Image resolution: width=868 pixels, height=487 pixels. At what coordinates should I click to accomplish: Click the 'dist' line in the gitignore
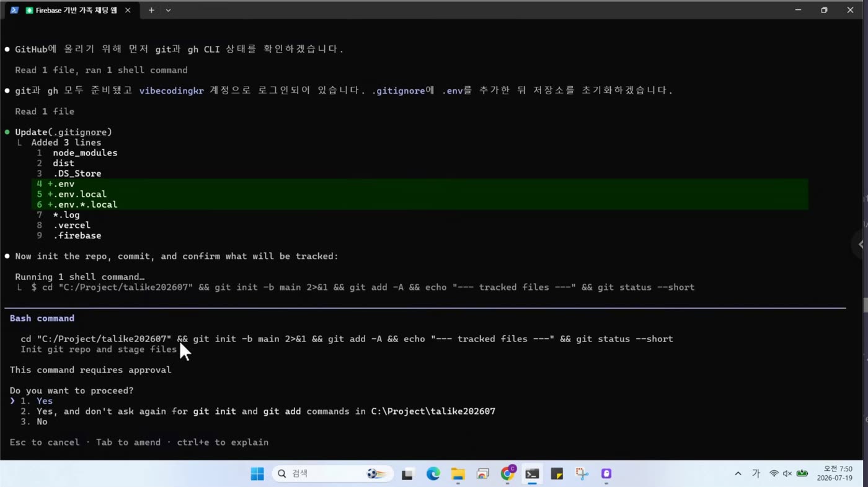click(x=63, y=163)
